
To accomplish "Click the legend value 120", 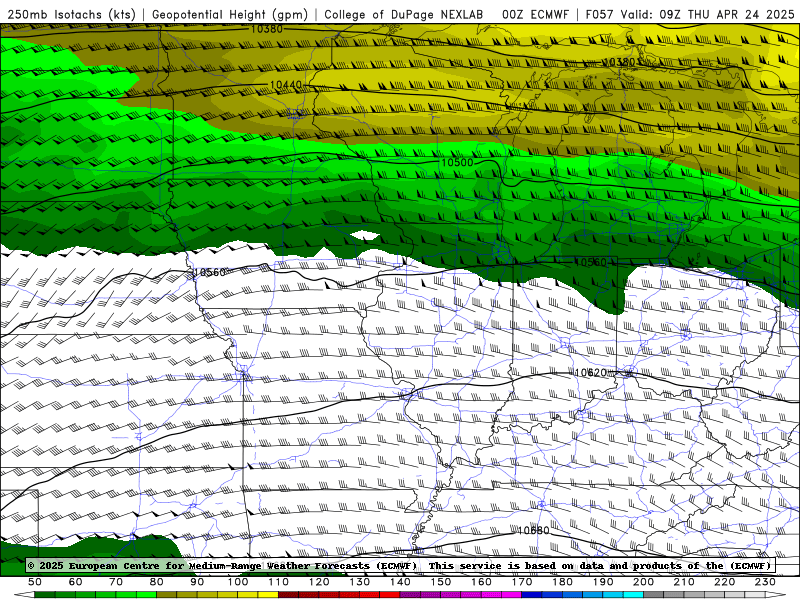I will click(319, 582).
